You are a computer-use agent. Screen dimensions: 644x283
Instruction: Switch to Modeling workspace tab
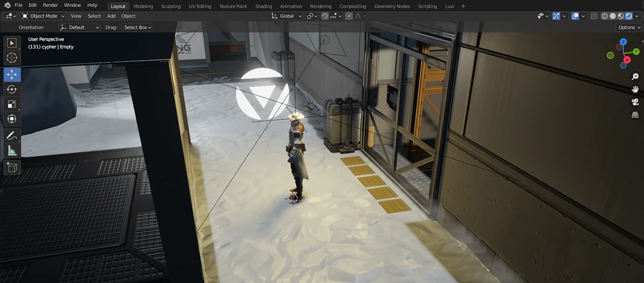(x=143, y=6)
